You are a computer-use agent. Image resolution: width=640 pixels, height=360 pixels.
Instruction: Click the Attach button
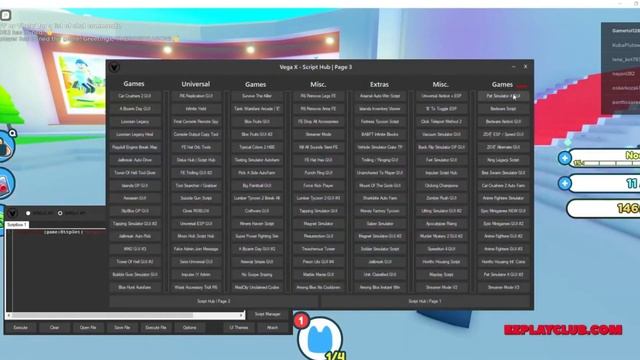pyautogui.click(x=272, y=327)
